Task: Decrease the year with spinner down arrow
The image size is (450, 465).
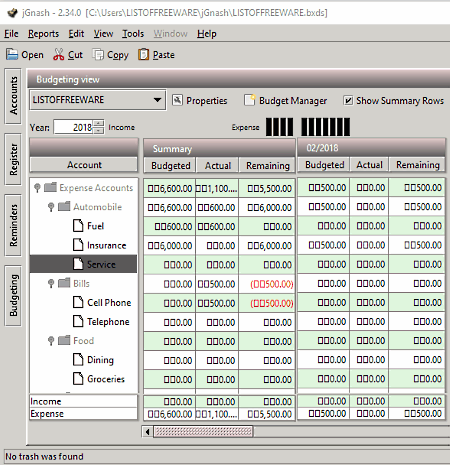Action: click(x=98, y=131)
